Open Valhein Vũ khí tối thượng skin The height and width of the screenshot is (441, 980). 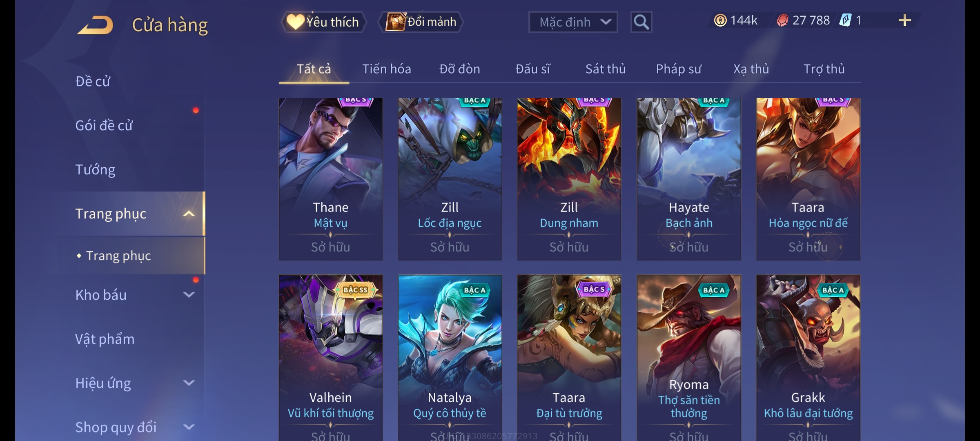[x=331, y=358]
